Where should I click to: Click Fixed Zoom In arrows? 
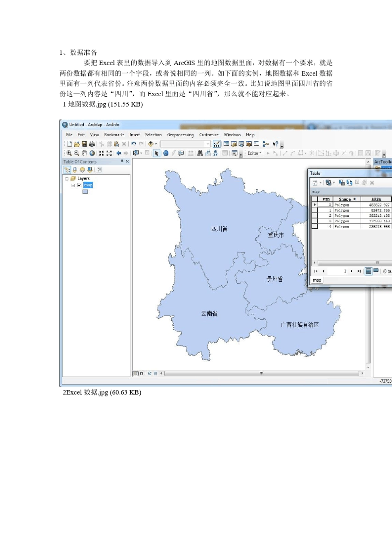[x=102, y=153]
